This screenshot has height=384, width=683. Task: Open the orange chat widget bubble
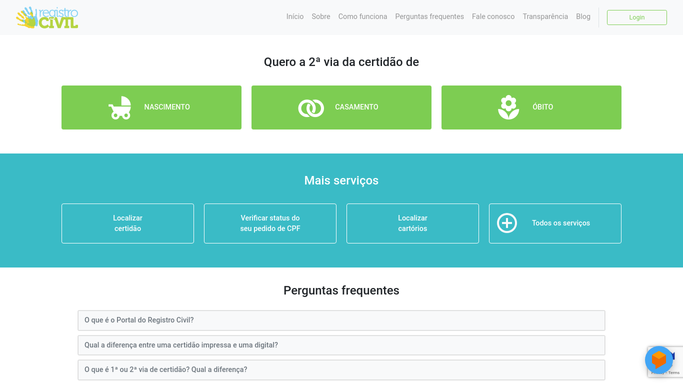pos(659,360)
